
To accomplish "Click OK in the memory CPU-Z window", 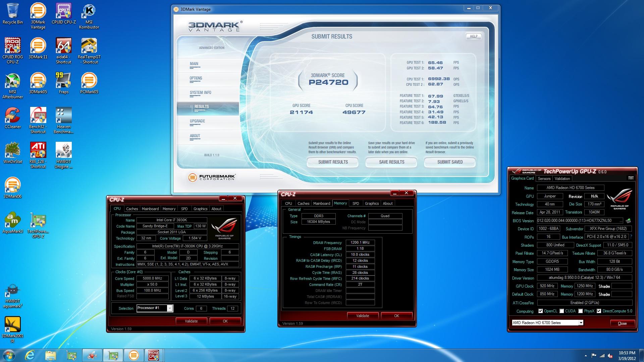I will [x=396, y=316].
